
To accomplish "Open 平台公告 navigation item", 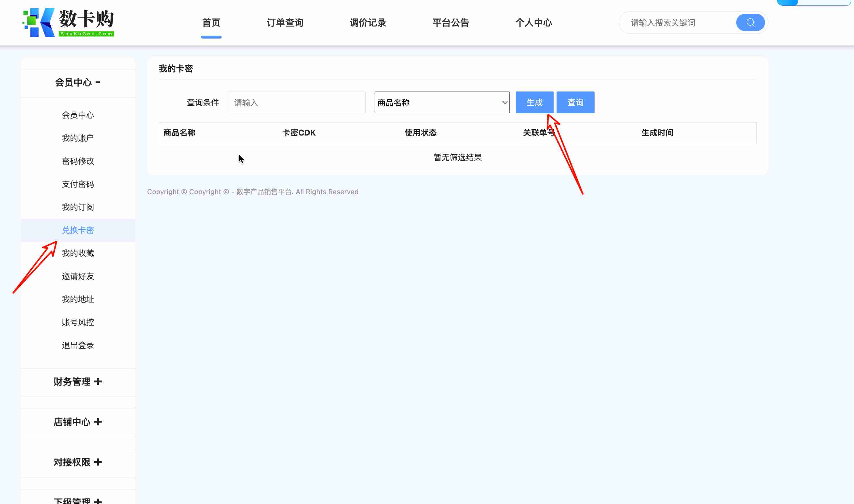I will (451, 23).
